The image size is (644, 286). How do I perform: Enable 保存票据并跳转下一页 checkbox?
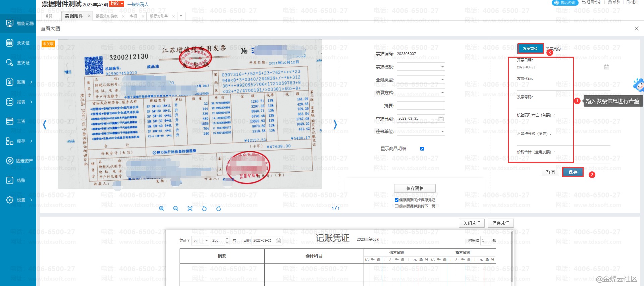[x=396, y=206]
